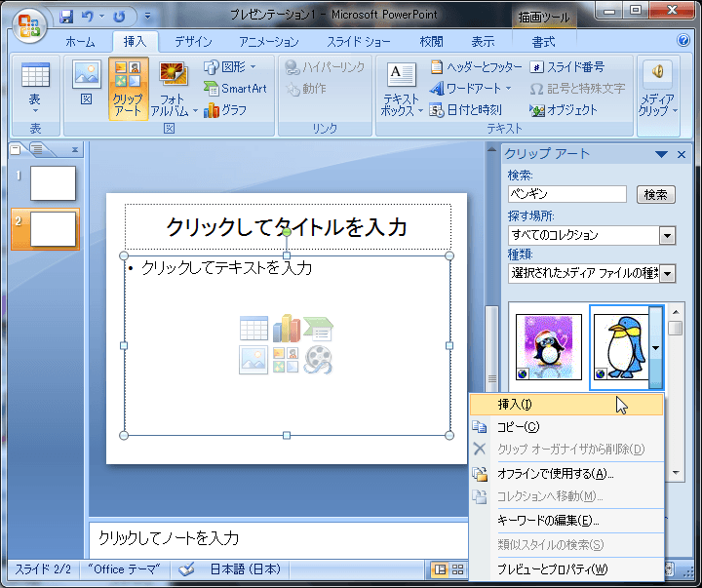
Task: Insert スライド番号
Action: coord(567,66)
